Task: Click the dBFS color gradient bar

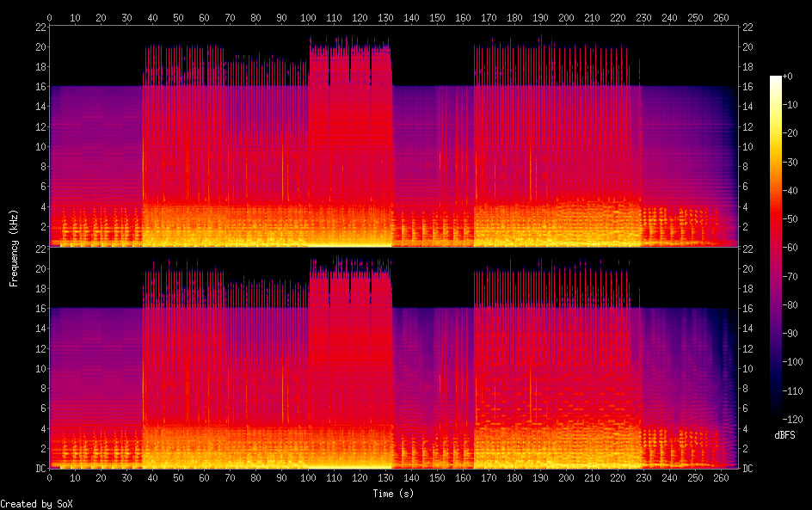Action: click(x=775, y=247)
